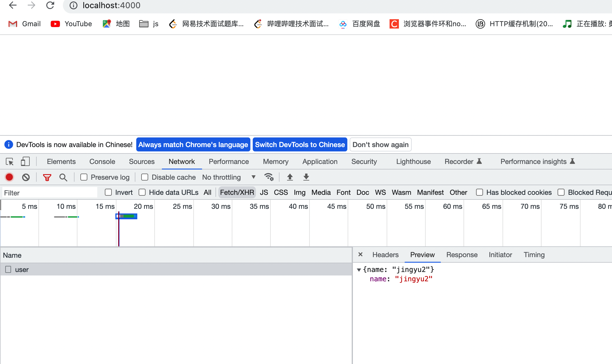Click the export HAR download icon
Image resolution: width=612 pixels, height=364 pixels.
[x=306, y=177]
